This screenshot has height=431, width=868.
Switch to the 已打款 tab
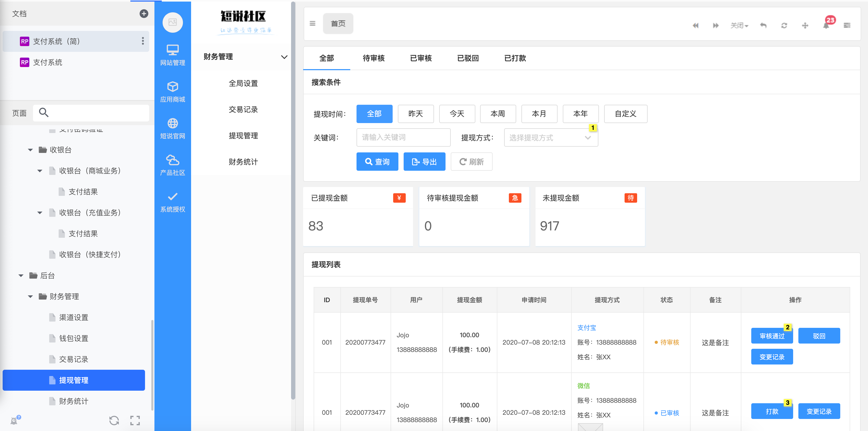click(x=515, y=58)
